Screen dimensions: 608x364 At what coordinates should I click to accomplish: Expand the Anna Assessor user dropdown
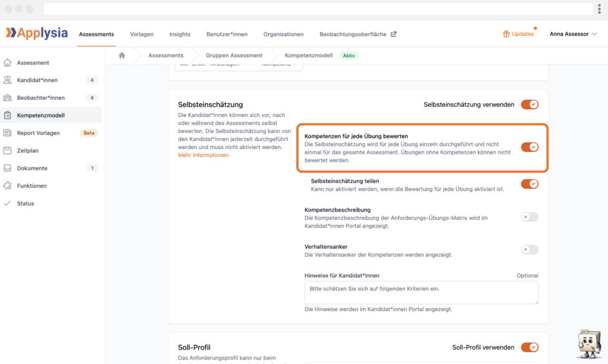[x=573, y=34]
